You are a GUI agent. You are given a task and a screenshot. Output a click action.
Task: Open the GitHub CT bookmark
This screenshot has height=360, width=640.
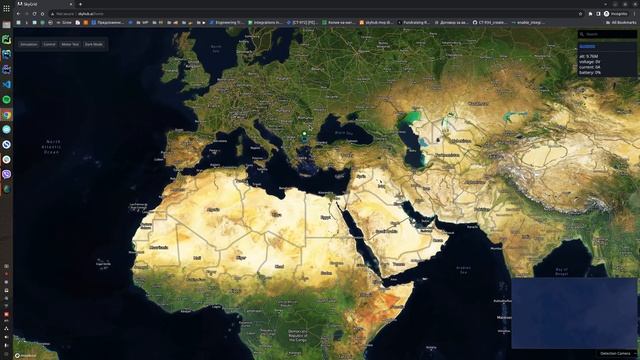(490, 22)
